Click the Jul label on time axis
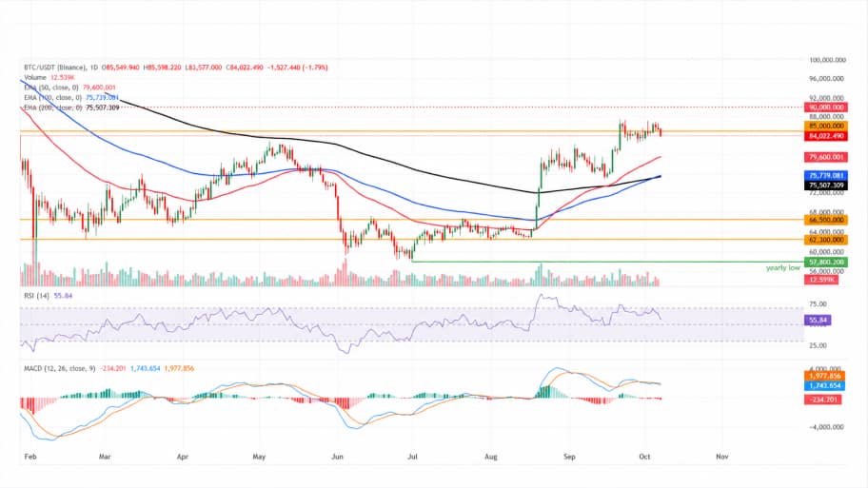The width and height of the screenshot is (868, 488). click(x=412, y=457)
